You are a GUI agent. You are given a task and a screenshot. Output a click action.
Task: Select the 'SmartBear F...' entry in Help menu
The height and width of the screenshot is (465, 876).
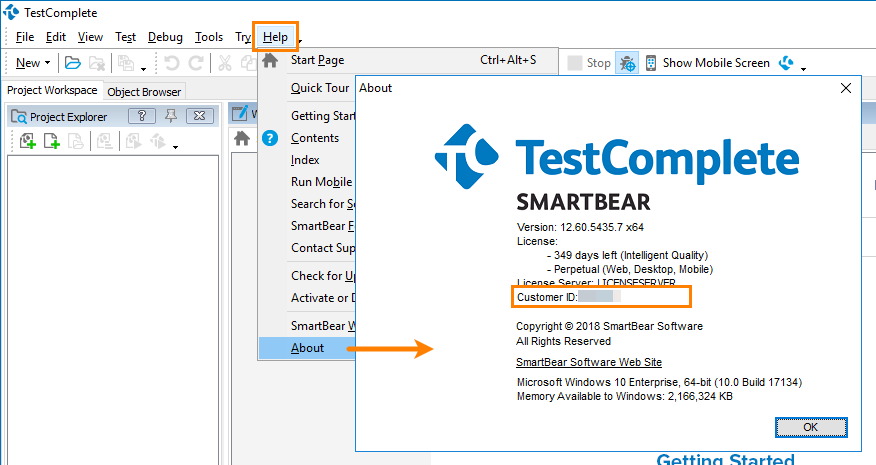click(x=322, y=226)
